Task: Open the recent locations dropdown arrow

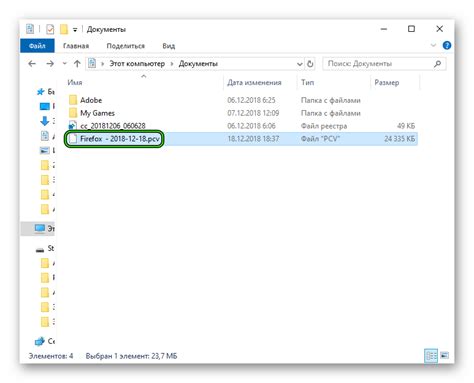Action: click(65, 63)
